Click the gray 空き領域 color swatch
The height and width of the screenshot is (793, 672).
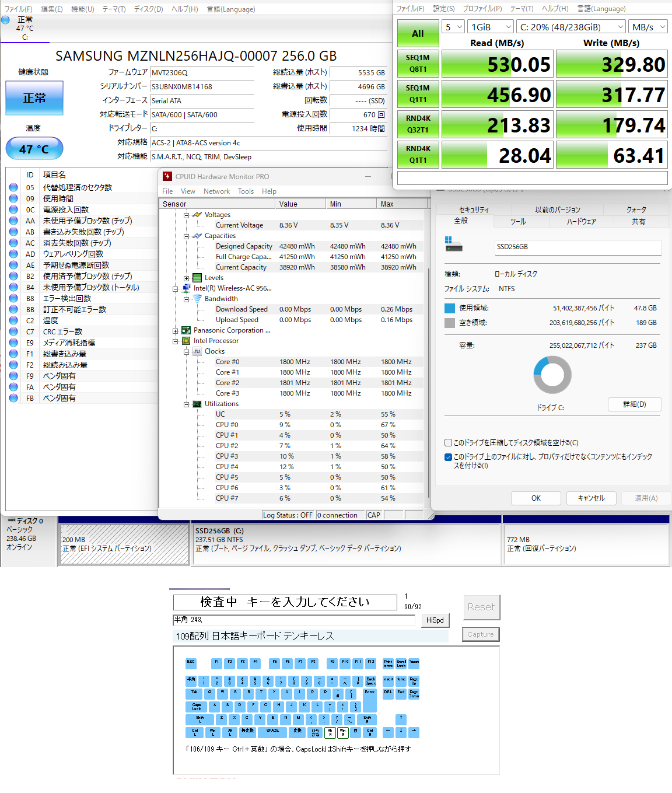pyautogui.click(x=450, y=323)
